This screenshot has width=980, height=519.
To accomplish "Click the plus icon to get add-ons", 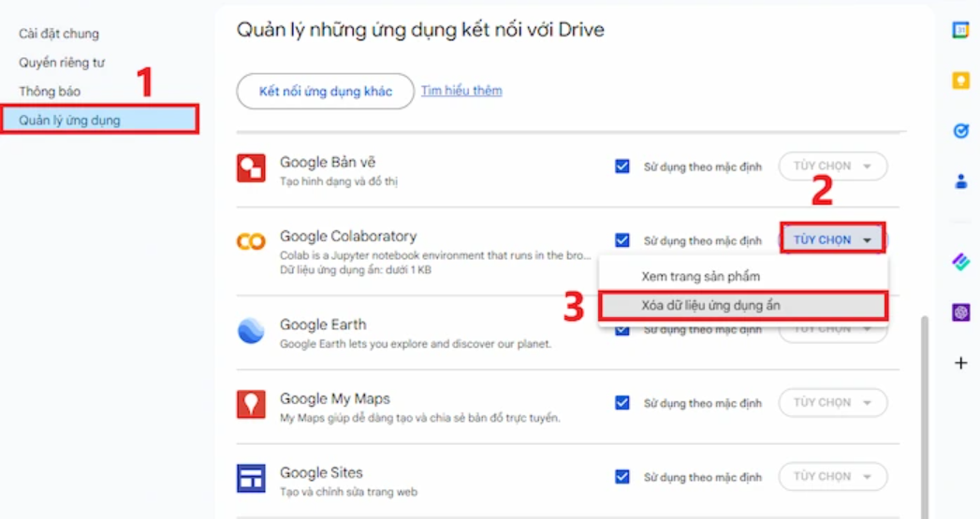I will [960, 363].
